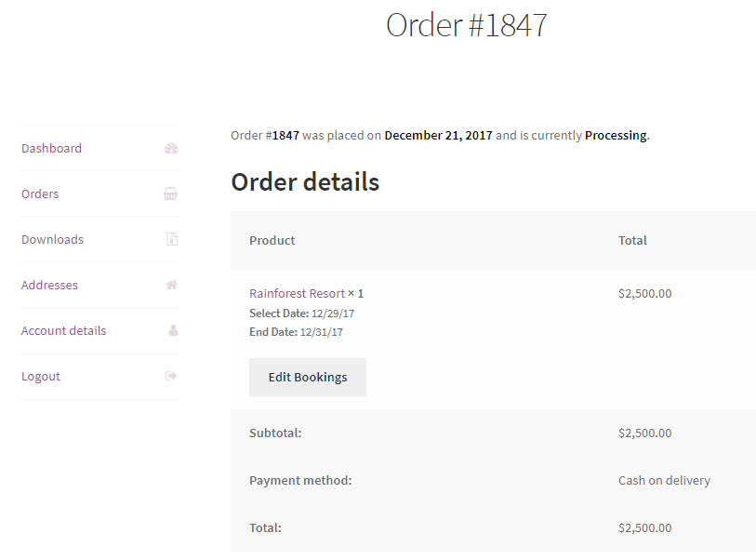Open the Rainforest Resort product link
756x560 pixels.
click(297, 294)
